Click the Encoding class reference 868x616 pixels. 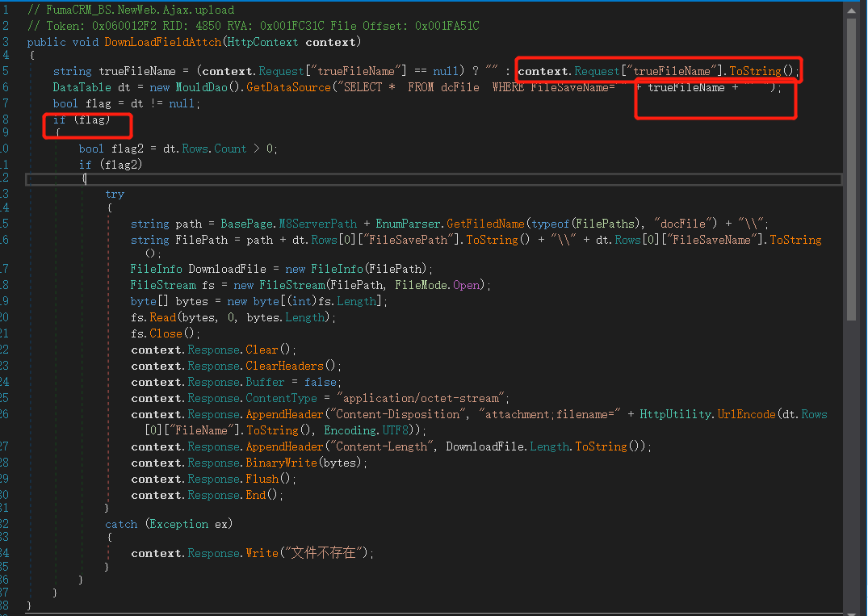pyautogui.click(x=350, y=430)
